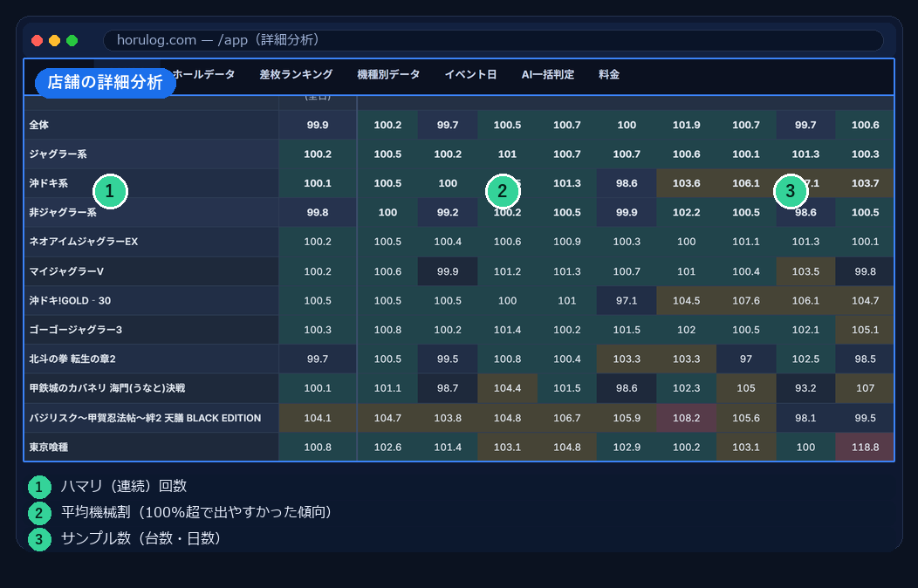This screenshot has height=588, width=918.
Task: Click the 102.6 cell in 東京喰種 row
Action: pos(387,447)
